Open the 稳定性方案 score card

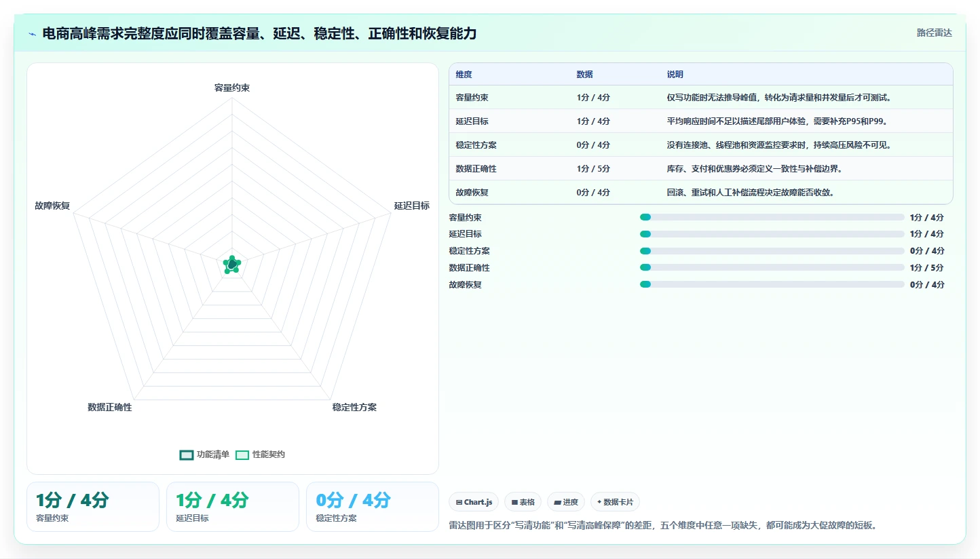pos(373,507)
